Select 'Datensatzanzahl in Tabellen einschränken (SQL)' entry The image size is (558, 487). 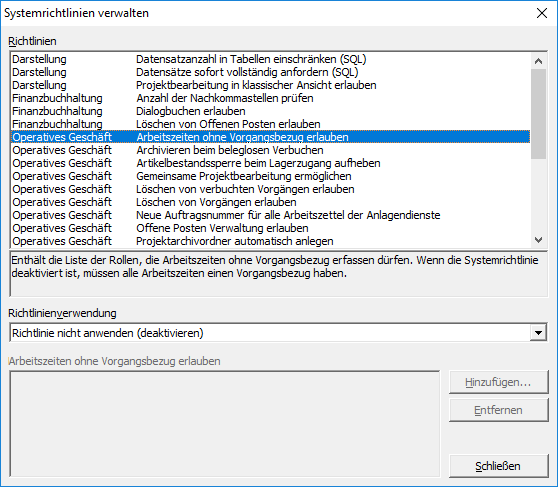[x=270, y=59]
